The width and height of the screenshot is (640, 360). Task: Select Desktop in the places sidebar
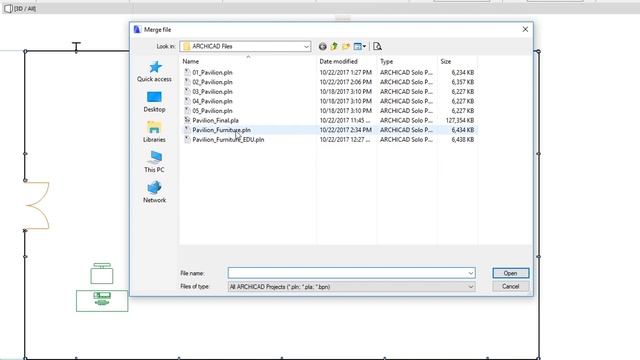154,102
